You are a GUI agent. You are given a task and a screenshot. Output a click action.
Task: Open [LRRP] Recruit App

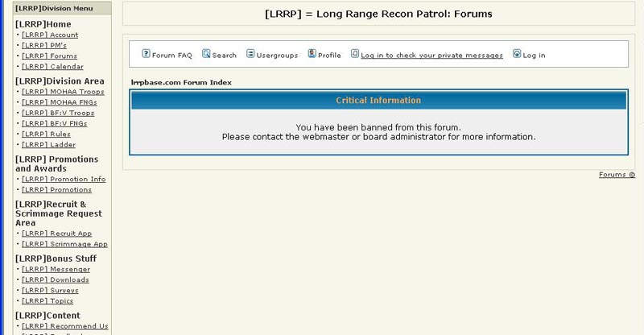pos(56,234)
